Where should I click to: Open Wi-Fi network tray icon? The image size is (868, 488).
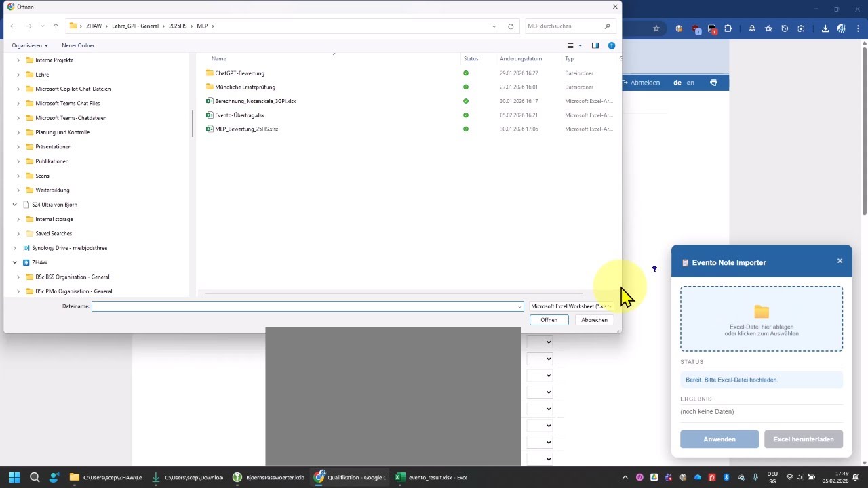[x=789, y=477]
